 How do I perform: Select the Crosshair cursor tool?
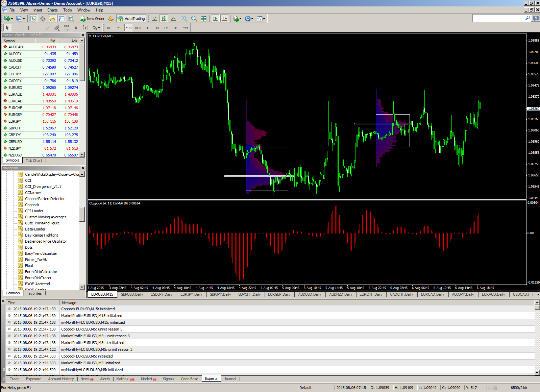(x=17, y=28)
